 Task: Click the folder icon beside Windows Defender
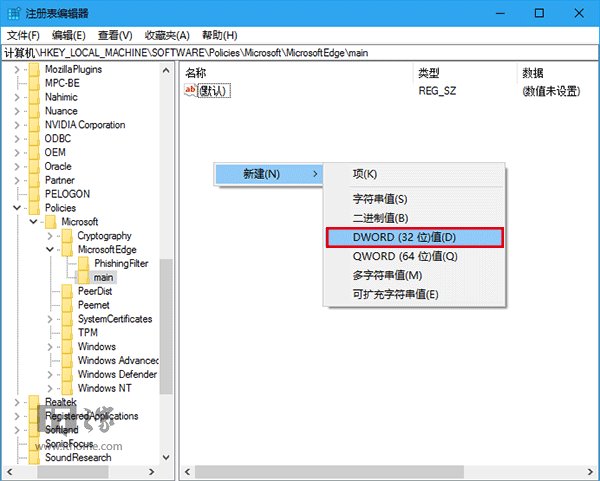point(67,374)
